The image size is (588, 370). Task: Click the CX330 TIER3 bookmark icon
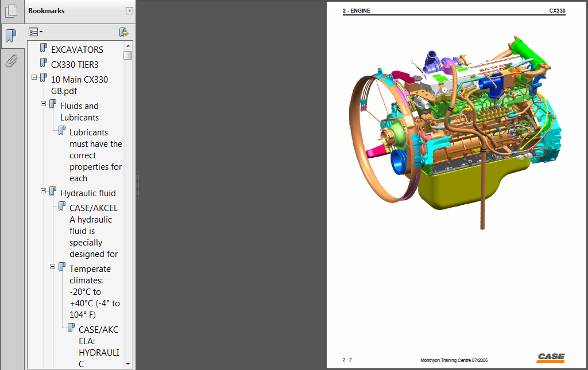click(44, 63)
